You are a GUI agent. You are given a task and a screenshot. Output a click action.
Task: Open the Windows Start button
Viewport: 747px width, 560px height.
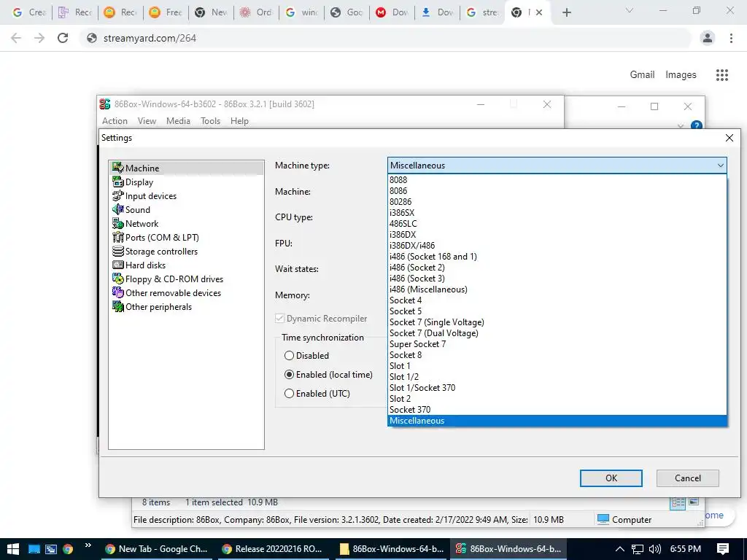[x=13, y=549]
